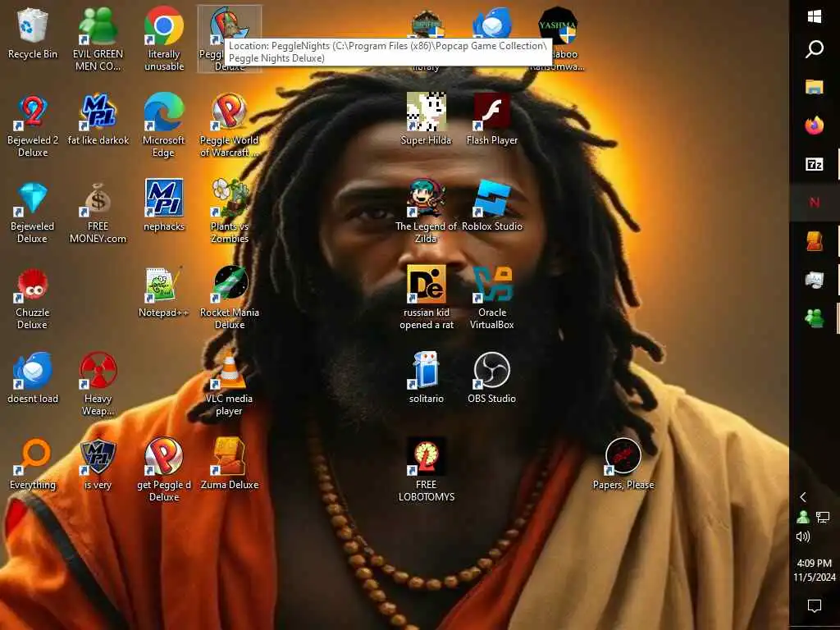Open the volume speaker tray icon
This screenshot has width=840, height=630.
point(803,536)
